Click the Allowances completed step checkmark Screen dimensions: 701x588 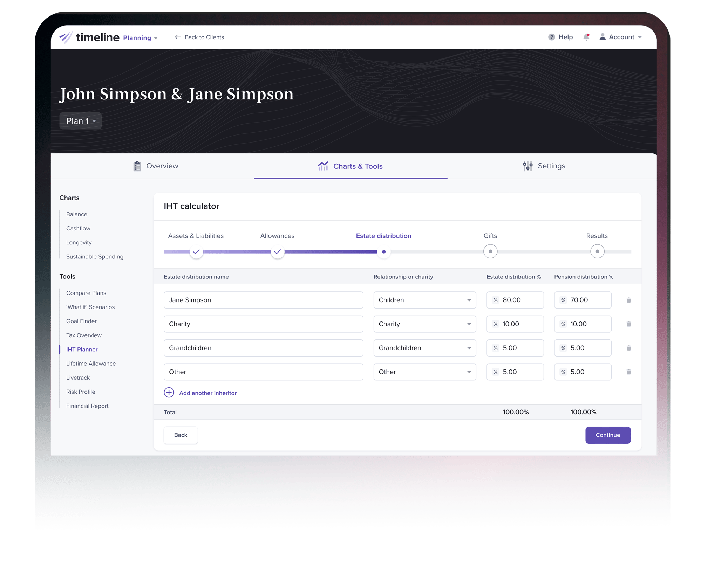click(278, 251)
